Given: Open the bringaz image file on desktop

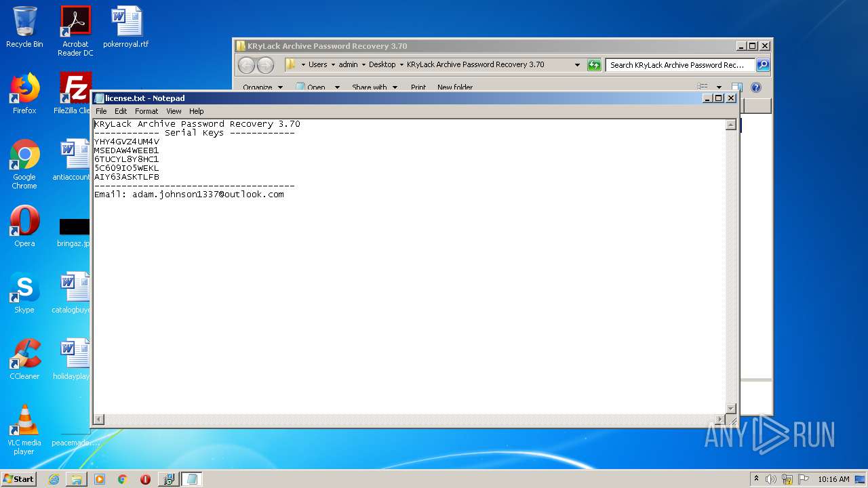Looking at the screenshot, I should [x=74, y=231].
